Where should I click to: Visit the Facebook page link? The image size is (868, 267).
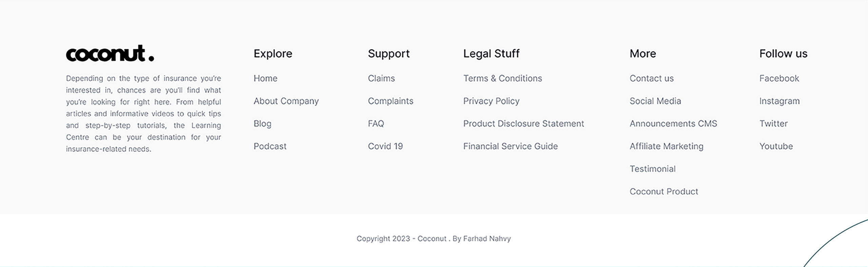pyautogui.click(x=779, y=78)
